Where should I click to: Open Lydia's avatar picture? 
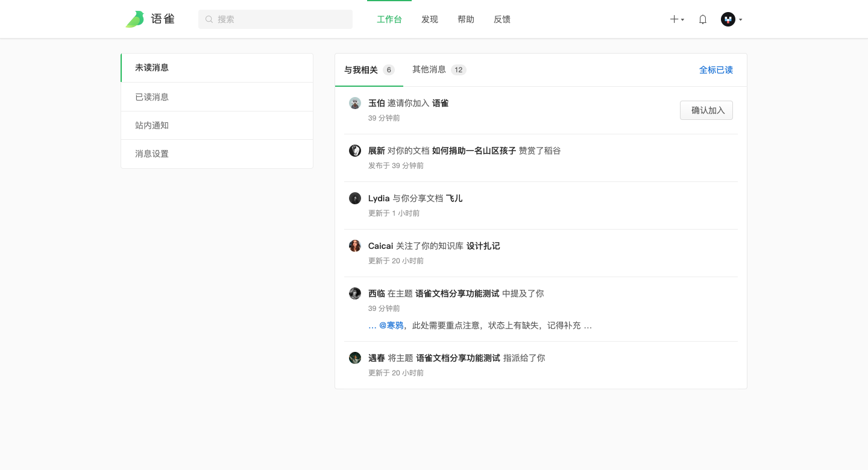355,198
